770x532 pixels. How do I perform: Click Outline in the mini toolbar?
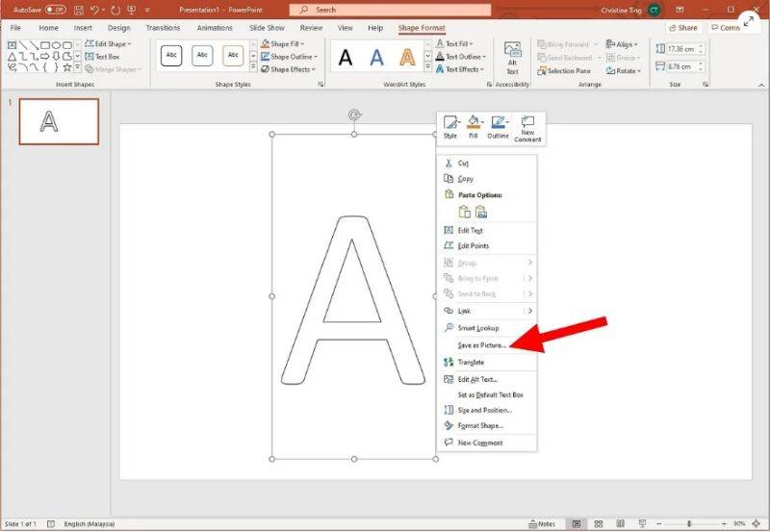498,127
